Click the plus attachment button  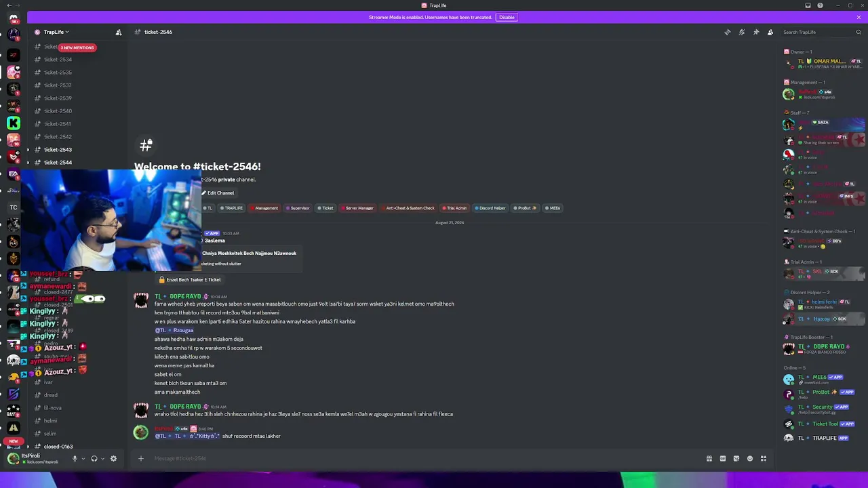[141, 459]
